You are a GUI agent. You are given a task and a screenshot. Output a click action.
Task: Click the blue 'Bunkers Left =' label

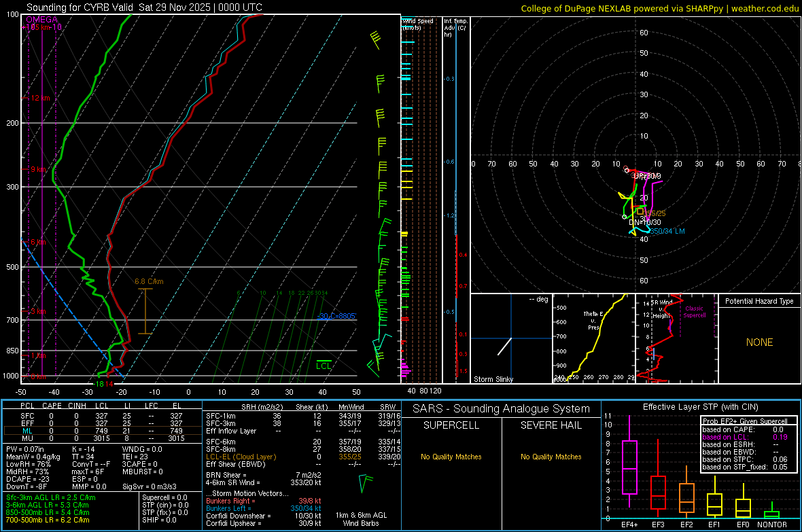coord(228,508)
